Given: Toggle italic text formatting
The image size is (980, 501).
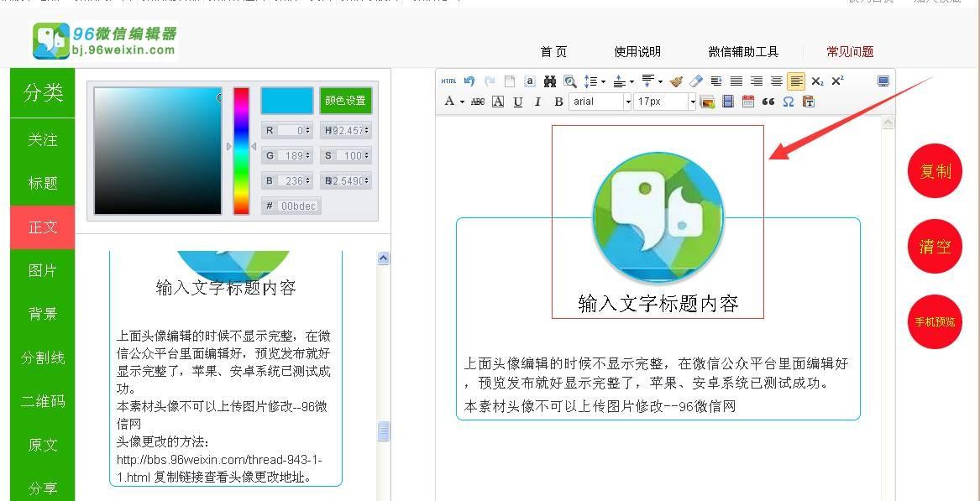Looking at the screenshot, I should pos(537,102).
